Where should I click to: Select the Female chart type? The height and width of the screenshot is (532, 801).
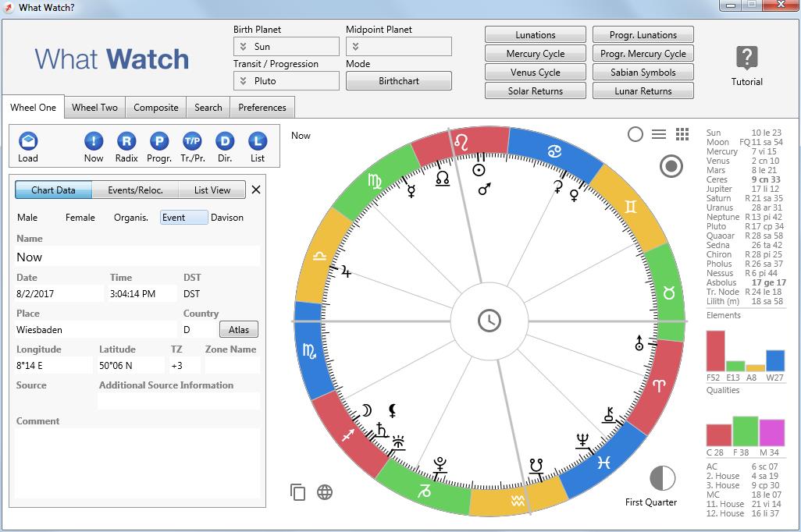click(80, 218)
